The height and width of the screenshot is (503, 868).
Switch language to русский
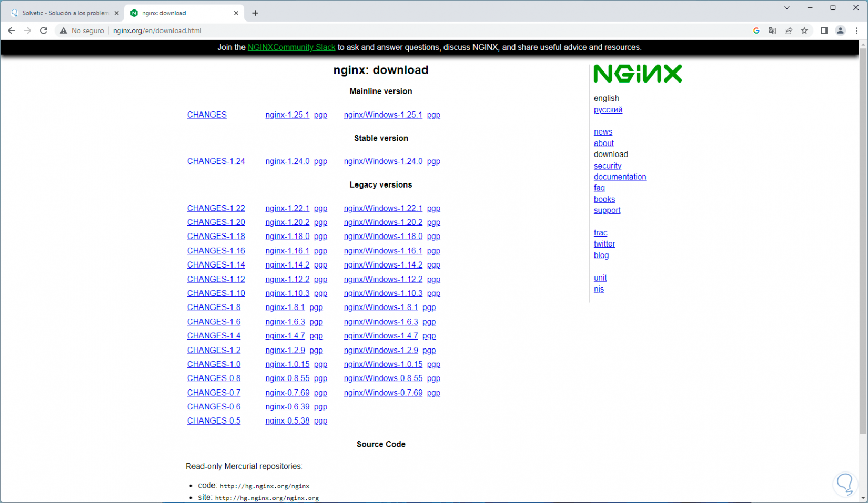pos(608,110)
